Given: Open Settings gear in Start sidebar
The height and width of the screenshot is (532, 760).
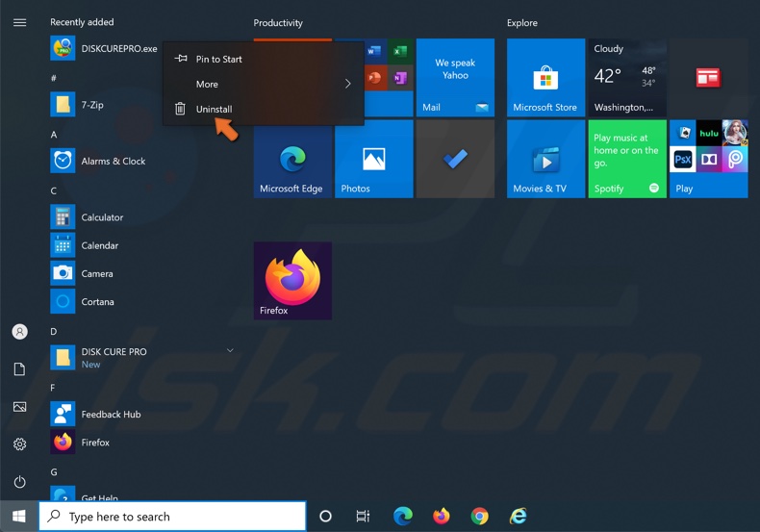Looking at the screenshot, I should [20, 443].
